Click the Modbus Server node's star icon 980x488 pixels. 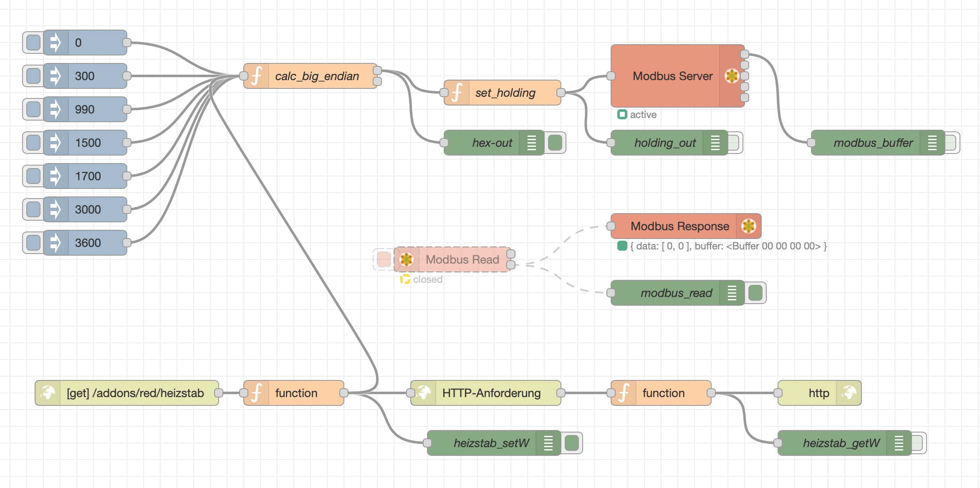click(732, 76)
